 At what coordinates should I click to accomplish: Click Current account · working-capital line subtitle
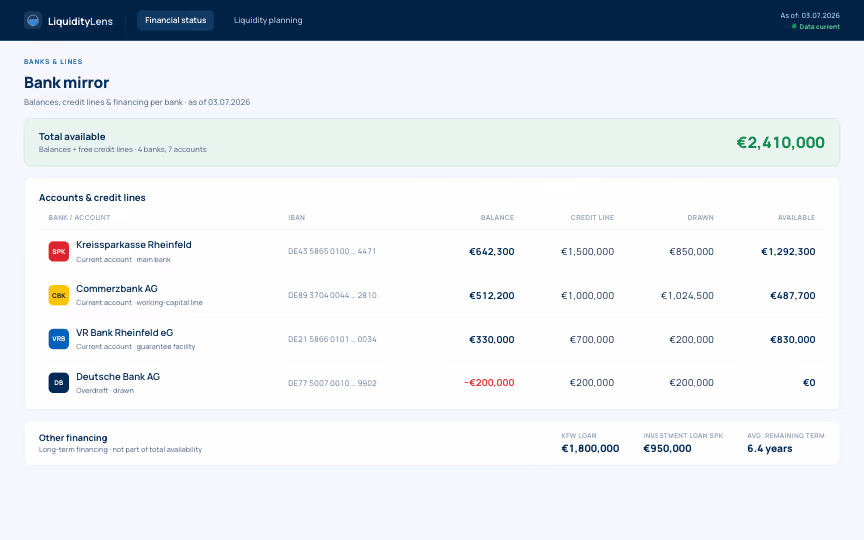click(139, 303)
